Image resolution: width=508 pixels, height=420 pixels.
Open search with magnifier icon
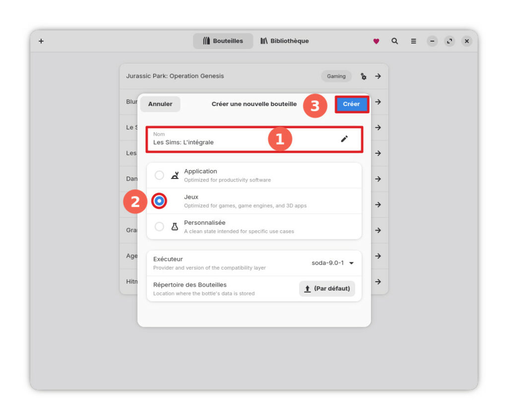coord(395,41)
